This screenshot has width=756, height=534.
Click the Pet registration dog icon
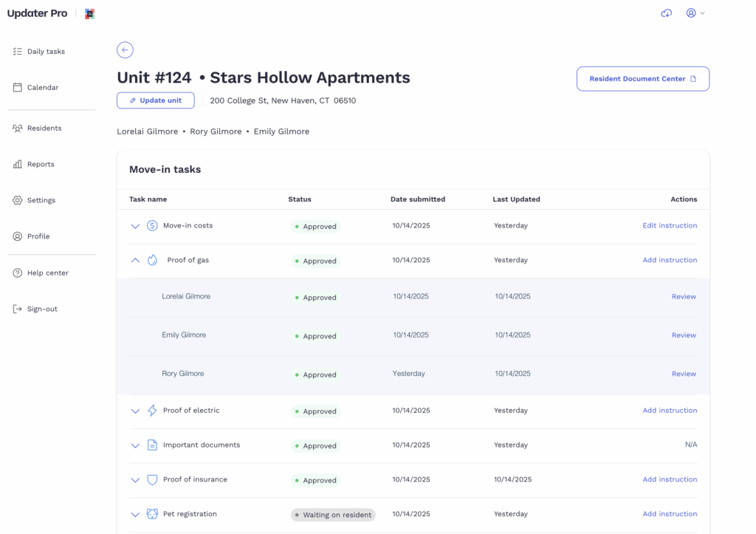(x=152, y=514)
